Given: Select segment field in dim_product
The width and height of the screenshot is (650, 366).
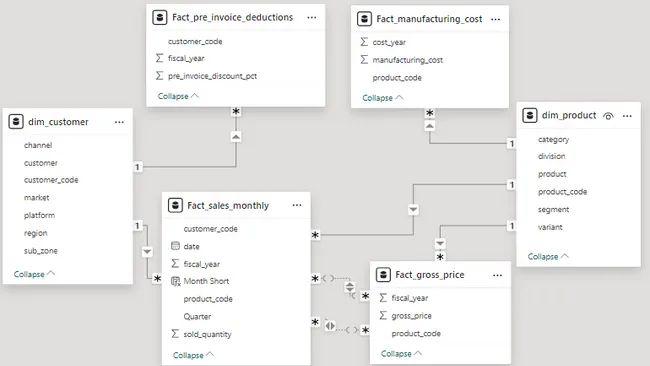Looking at the screenshot, I should [553, 210].
